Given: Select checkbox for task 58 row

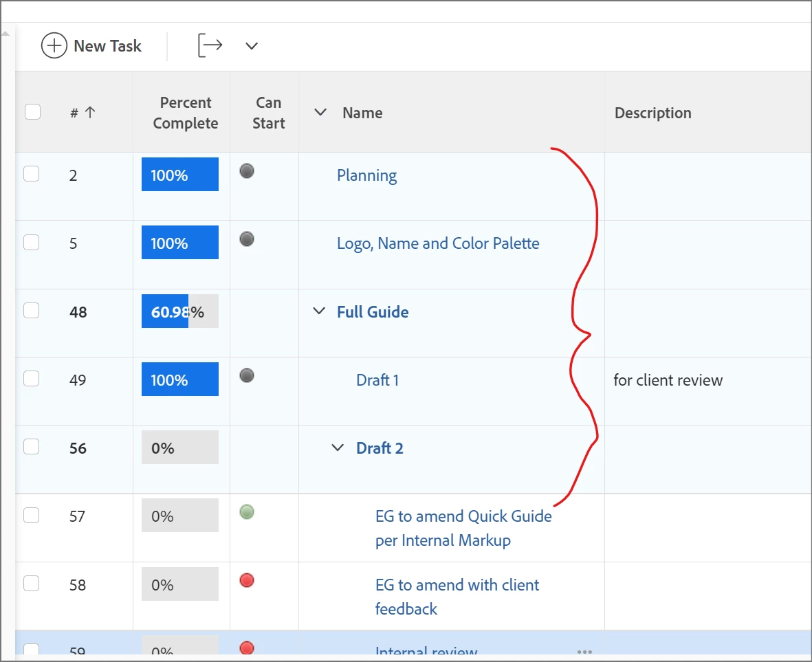Looking at the screenshot, I should pos(32,584).
